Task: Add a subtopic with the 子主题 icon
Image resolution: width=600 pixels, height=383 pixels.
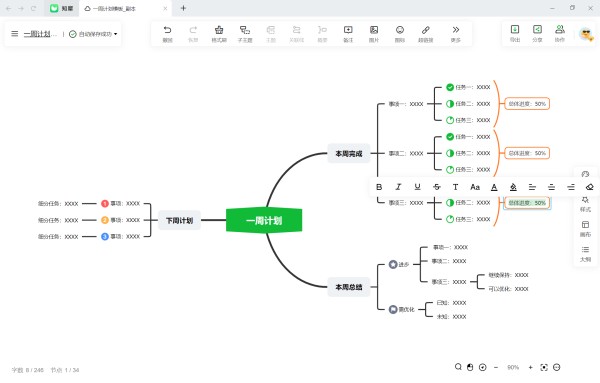Action: 245,33
